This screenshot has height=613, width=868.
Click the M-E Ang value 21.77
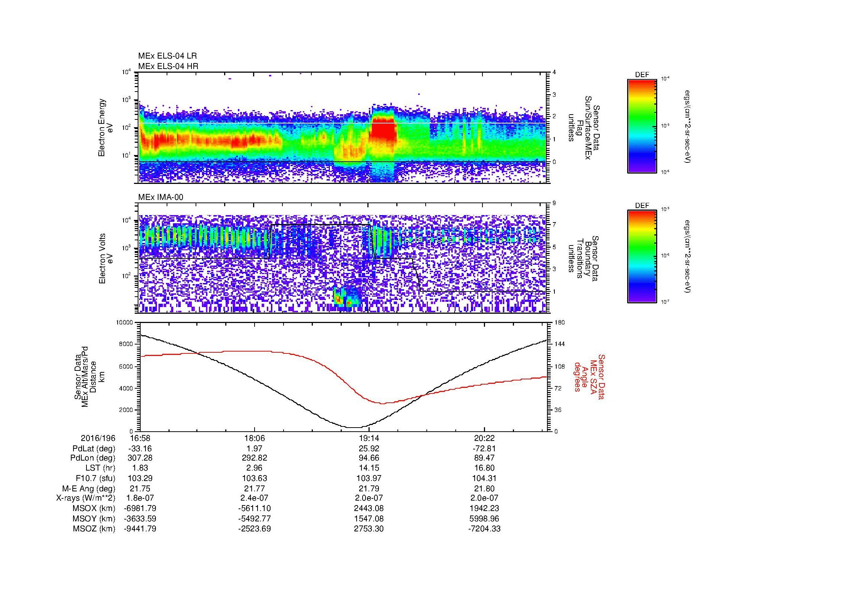255,489
